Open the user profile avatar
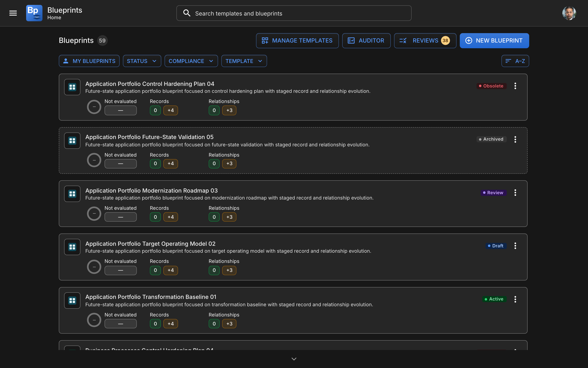 pyautogui.click(x=569, y=13)
